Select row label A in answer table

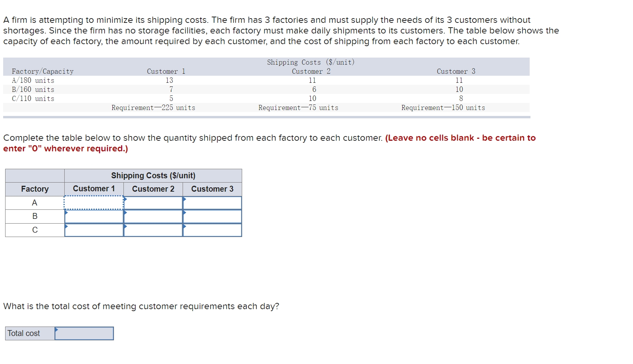[x=35, y=203]
